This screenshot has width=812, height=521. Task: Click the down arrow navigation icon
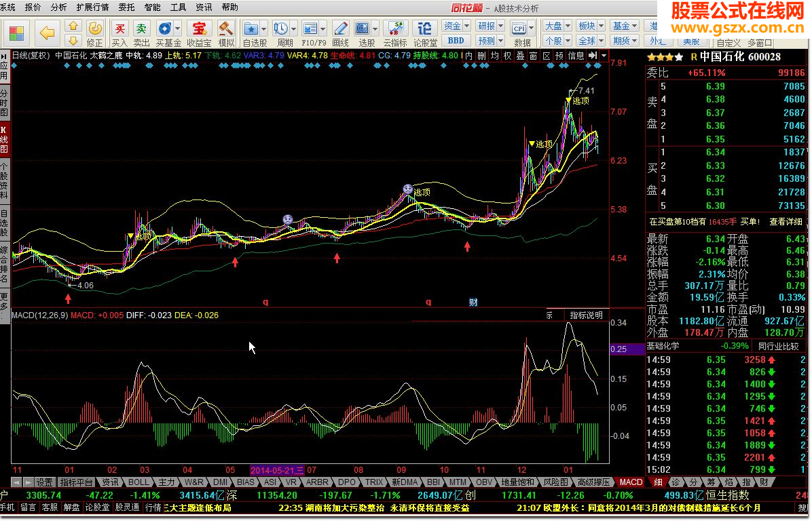tap(73, 40)
